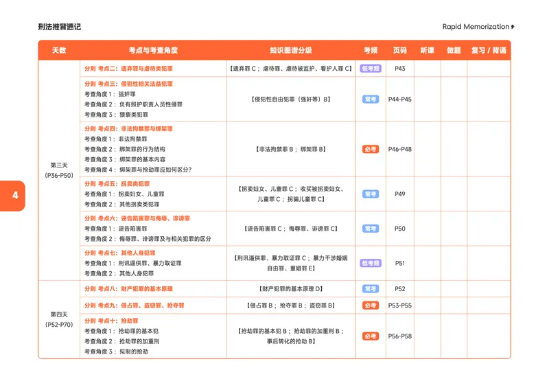Viewport: 549px width, 392px height.
Task: Click 考查角度2:侮辱罪、诽谤罪及与相关犯罪的区分
Action: [x=148, y=239]
